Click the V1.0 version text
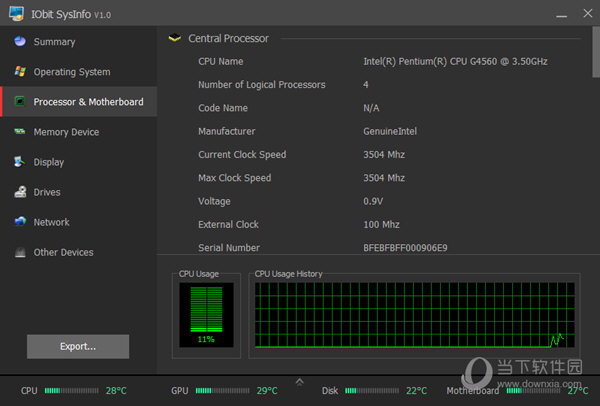This screenshot has width=600, height=406. click(103, 15)
